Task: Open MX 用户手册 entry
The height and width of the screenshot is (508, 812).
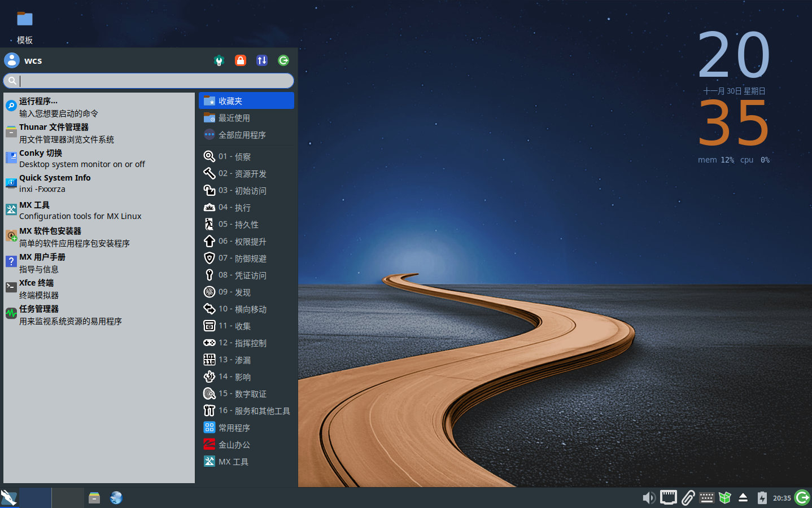Action: [x=99, y=262]
